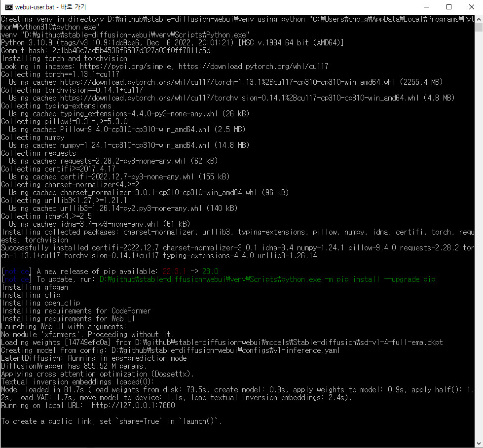Click the 'Installing gfpgan' line
Screen dimensions: 483x448
(35, 287)
